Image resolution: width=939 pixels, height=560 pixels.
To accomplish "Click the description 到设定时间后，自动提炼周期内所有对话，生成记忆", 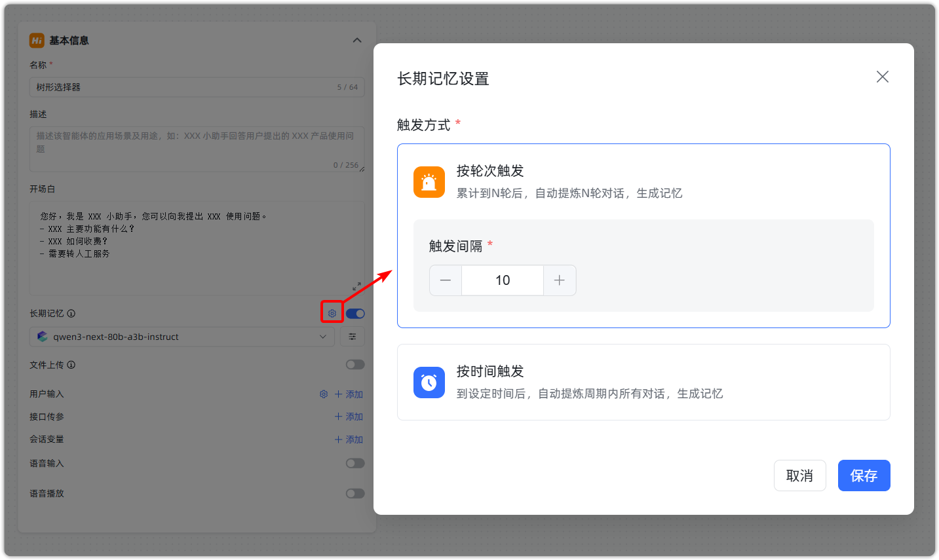I will click(590, 394).
